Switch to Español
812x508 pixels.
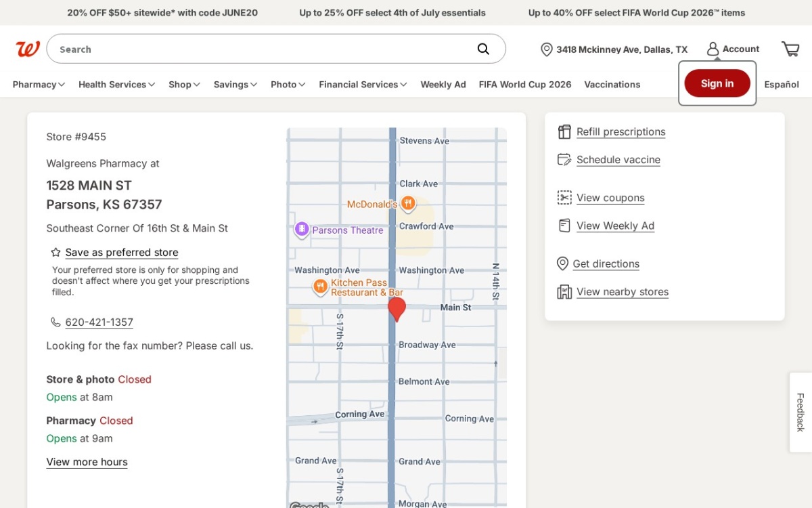pyautogui.click(x=782, y=85)
